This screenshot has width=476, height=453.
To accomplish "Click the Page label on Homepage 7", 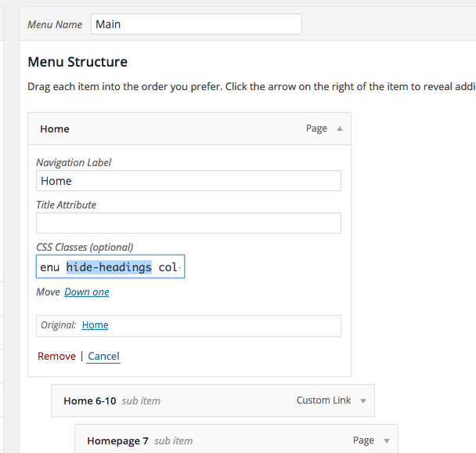I will [363, 440].
